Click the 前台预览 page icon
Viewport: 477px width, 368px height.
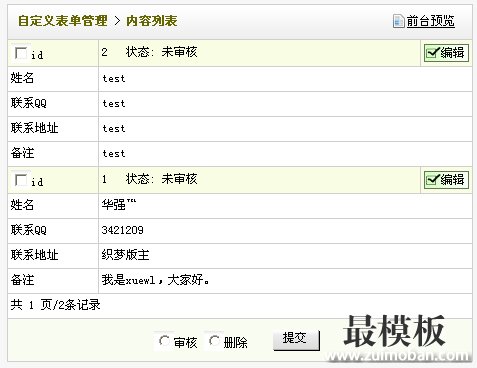point(398,21)
